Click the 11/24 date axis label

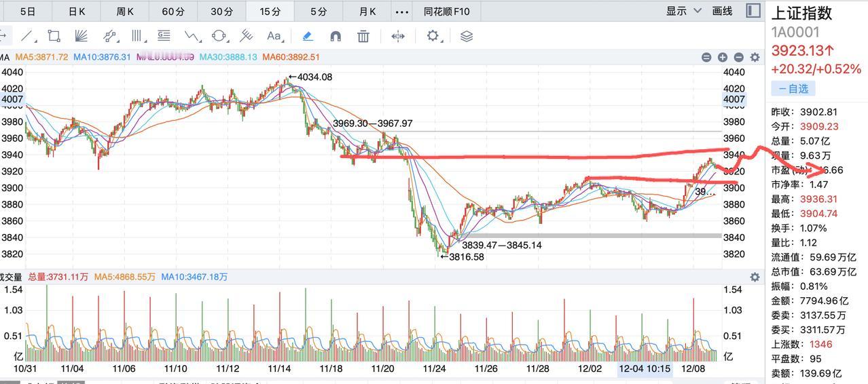pos(435,369)
